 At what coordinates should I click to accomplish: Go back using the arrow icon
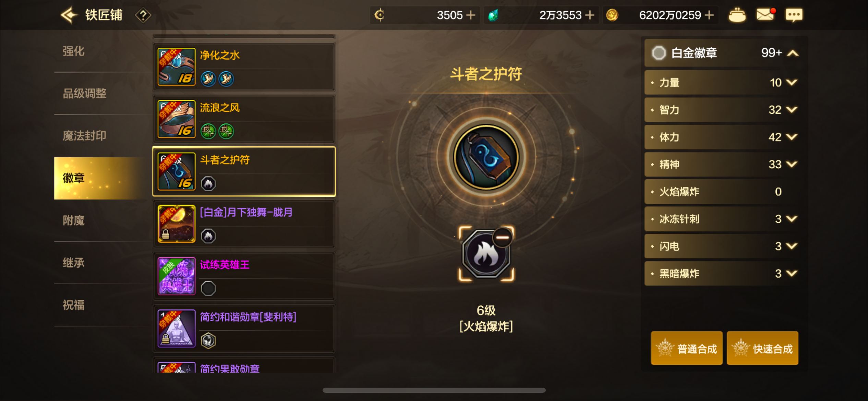[x=69, y=15]
